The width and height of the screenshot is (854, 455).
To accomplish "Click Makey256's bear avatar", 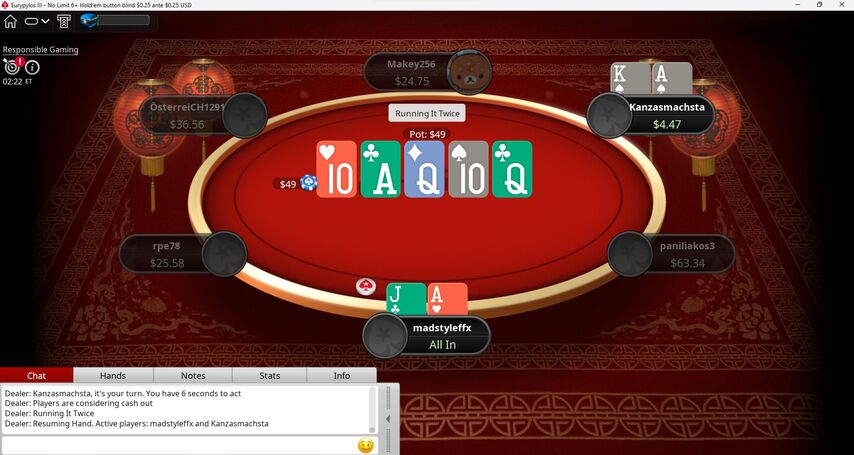I will [469, 72].
